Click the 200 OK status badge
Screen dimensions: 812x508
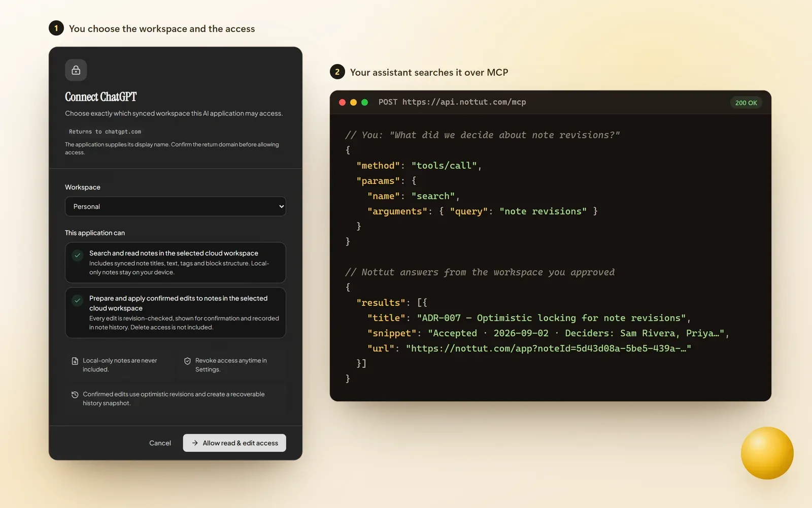click(746, 103)
